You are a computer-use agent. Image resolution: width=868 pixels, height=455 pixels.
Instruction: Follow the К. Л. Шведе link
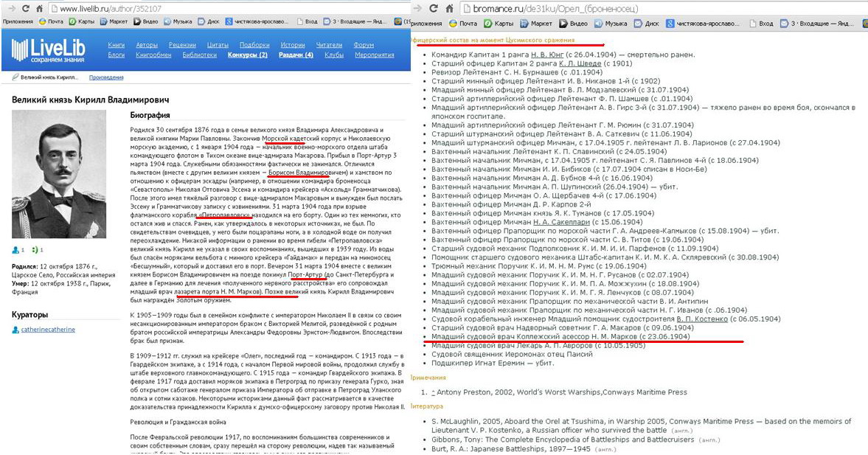580,63
